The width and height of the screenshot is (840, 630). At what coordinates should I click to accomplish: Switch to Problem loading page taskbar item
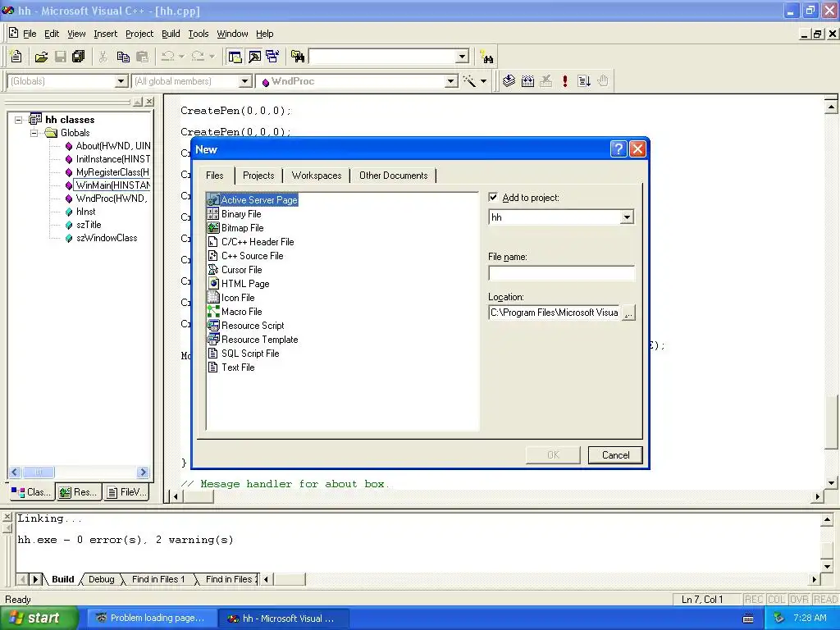tap(152, 619)
